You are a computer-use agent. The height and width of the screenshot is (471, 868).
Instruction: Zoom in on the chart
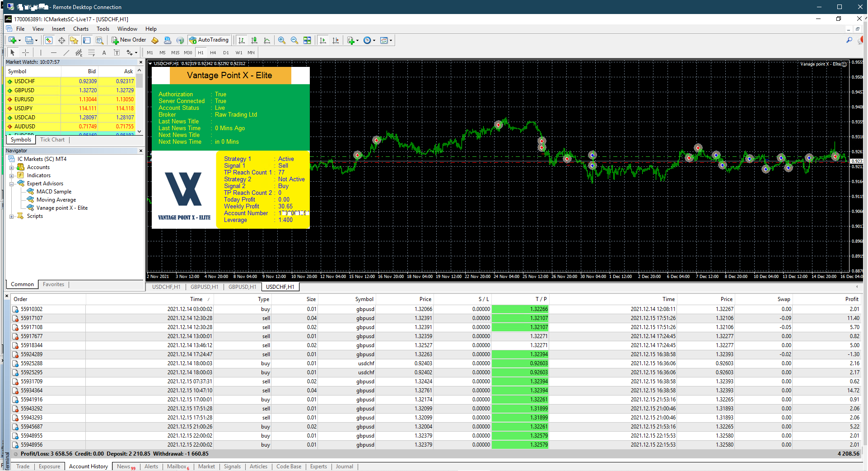tap(282, 40)
